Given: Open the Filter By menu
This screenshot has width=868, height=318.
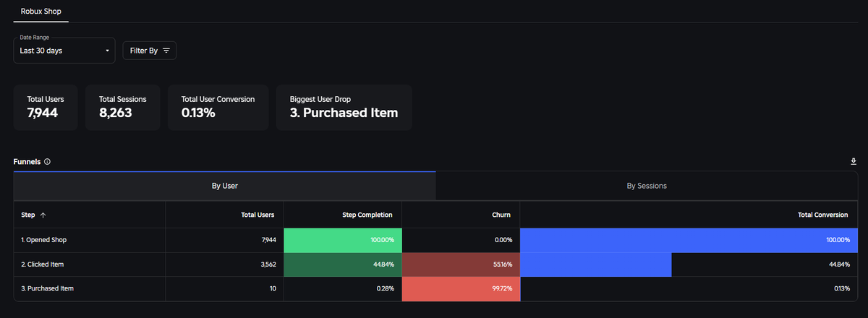Looking at the screenshot, I should (150, 51).
